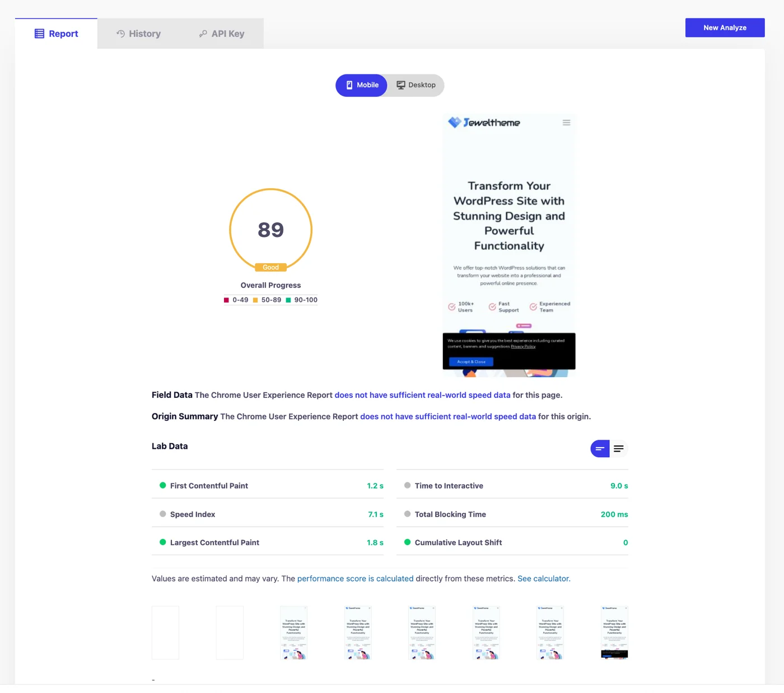The height and width of the screenshot is (693, 784).
Task: Open the API Key tab
Action: coord(221,33)
